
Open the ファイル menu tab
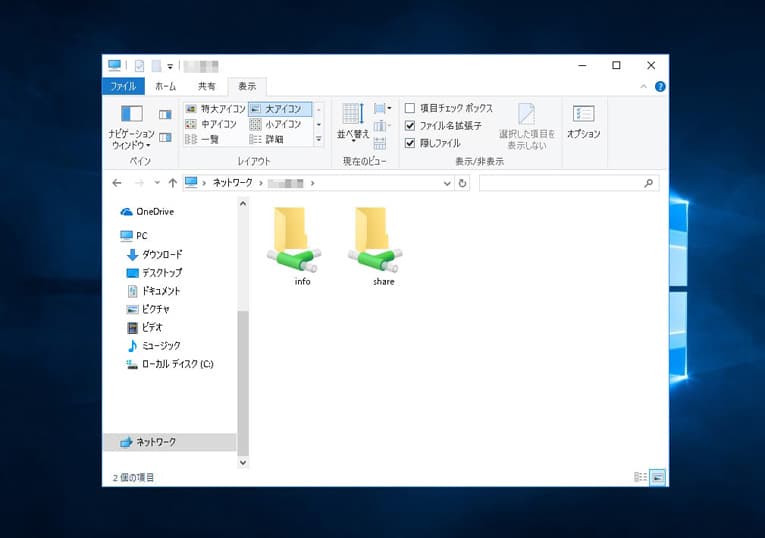123,87
